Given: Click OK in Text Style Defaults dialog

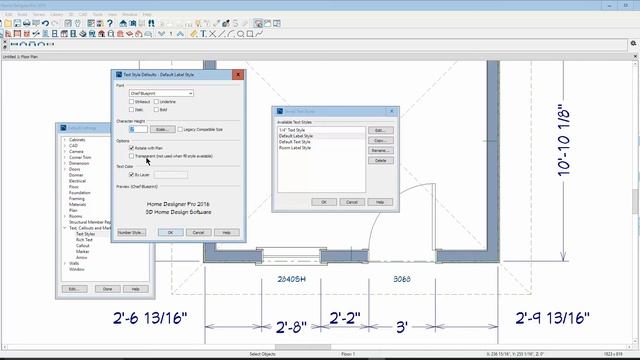Looking at the screenshot, I should click(x=171, y=233).
